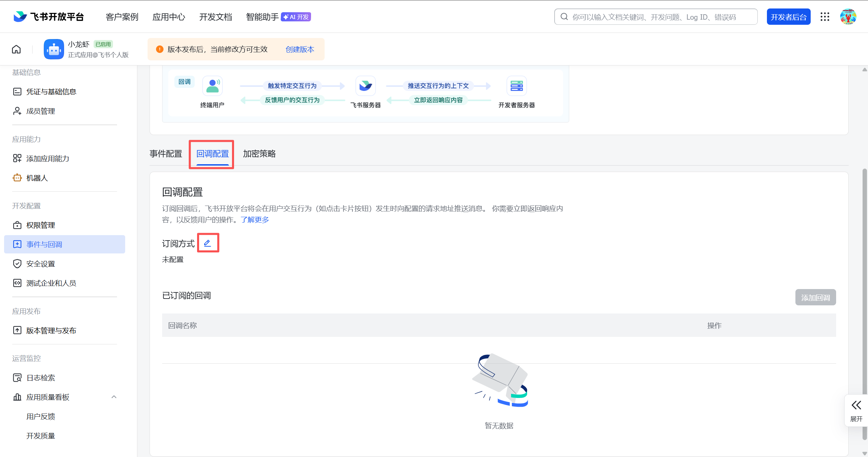Click the home icon in breadcrumb
The height and width of the screenshot is (457, 868).
point(16,50)
